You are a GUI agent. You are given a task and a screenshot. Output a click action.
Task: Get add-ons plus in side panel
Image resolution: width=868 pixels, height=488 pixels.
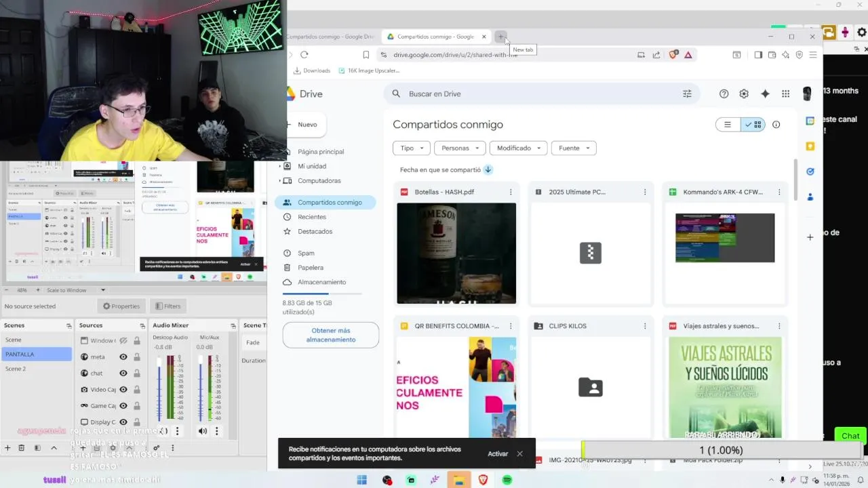coord(810,237)
